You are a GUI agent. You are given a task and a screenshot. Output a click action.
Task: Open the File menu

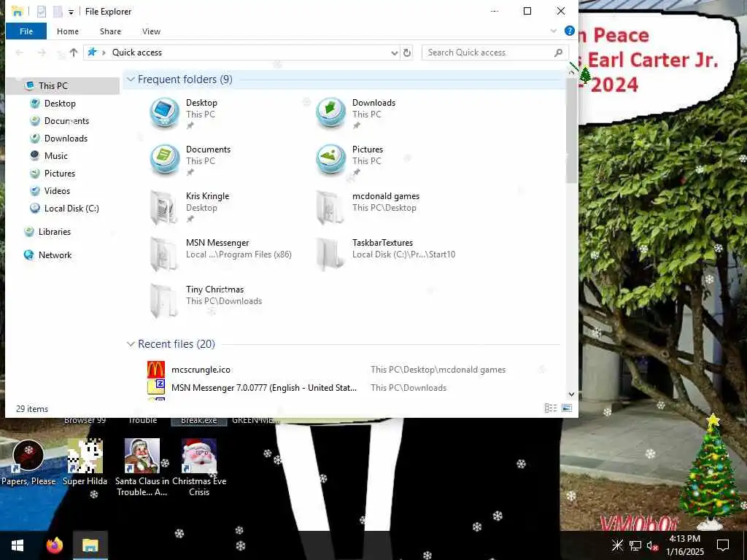pyautogui.click(x=26, y=31)
